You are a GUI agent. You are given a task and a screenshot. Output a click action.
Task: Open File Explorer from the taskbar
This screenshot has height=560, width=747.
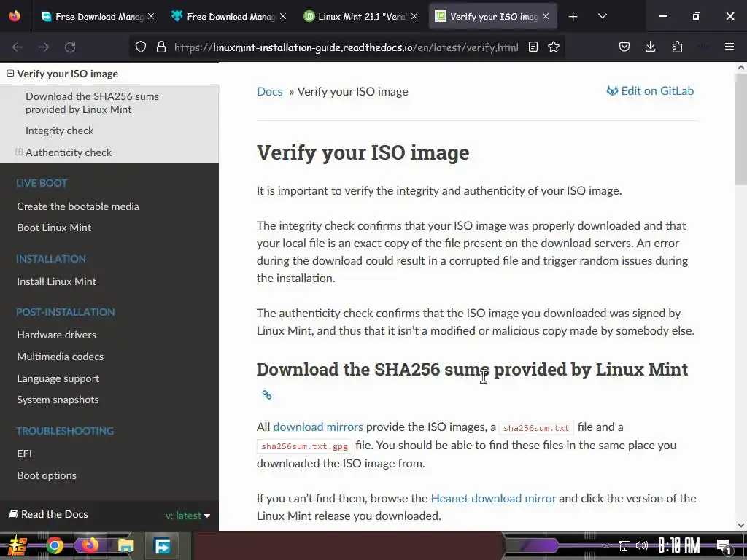pos(125,545)
